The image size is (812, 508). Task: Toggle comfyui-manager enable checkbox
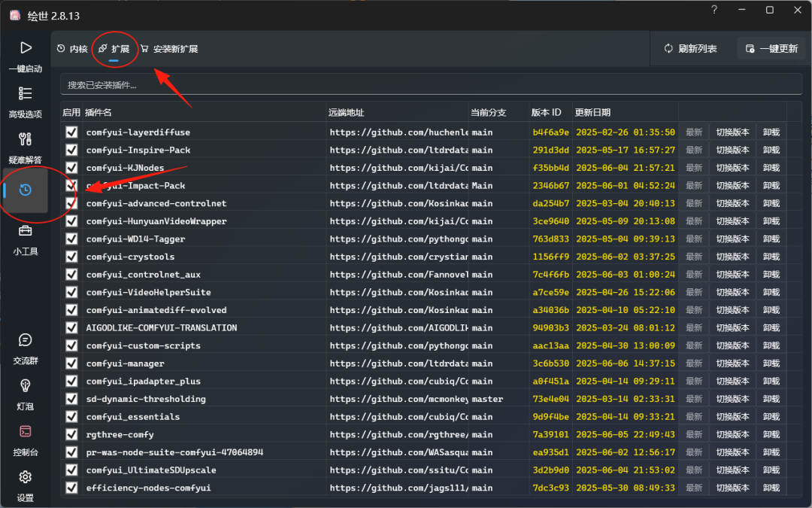coord(71,364)
